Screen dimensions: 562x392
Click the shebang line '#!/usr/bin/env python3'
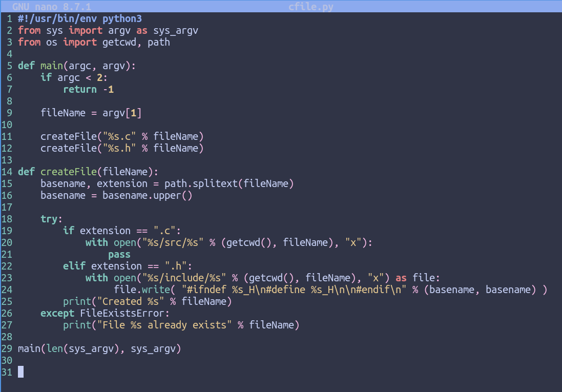80,18
